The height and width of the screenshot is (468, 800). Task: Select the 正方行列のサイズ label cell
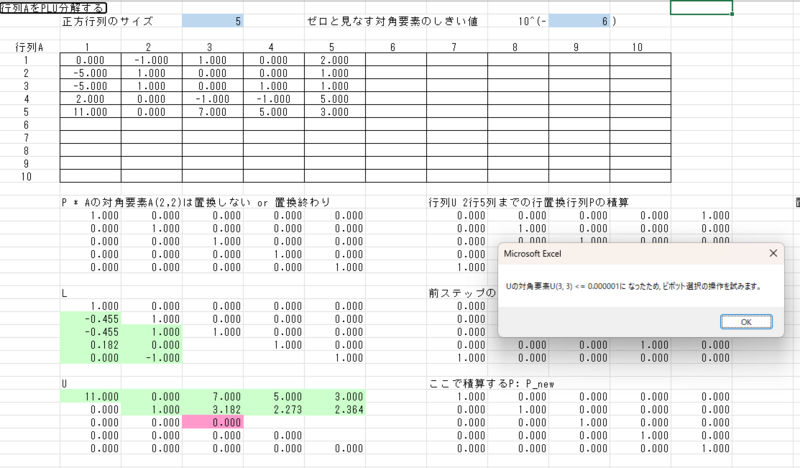pos(110,20)
